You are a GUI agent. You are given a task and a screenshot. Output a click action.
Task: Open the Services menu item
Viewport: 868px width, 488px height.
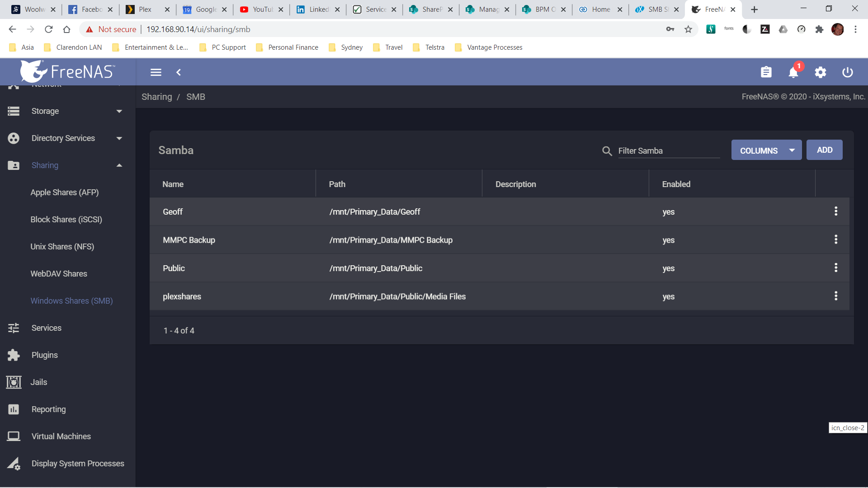point(47,328)
